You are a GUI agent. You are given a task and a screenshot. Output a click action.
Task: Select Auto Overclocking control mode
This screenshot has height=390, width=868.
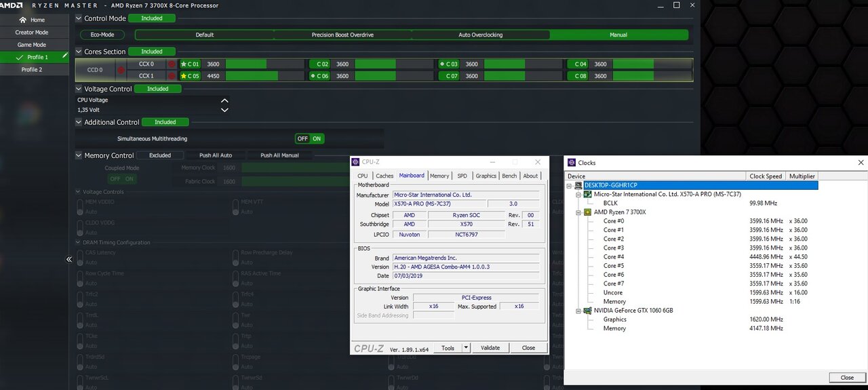pos(481,35)
